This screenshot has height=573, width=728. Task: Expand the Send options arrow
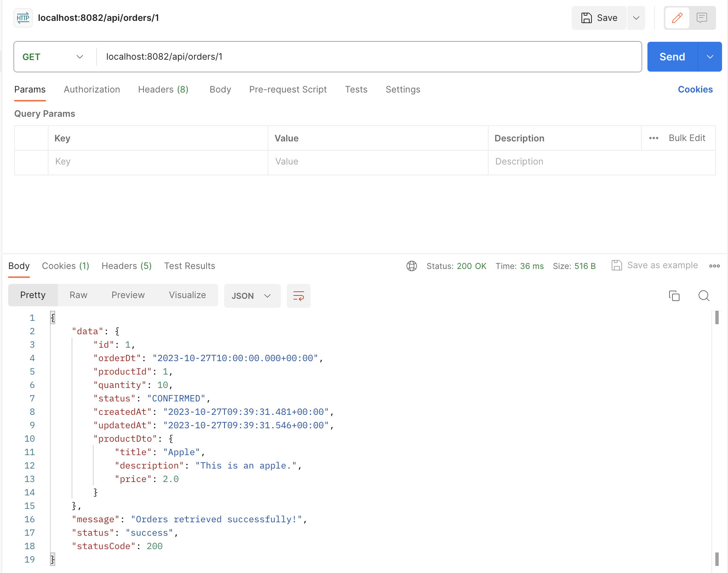710,57
